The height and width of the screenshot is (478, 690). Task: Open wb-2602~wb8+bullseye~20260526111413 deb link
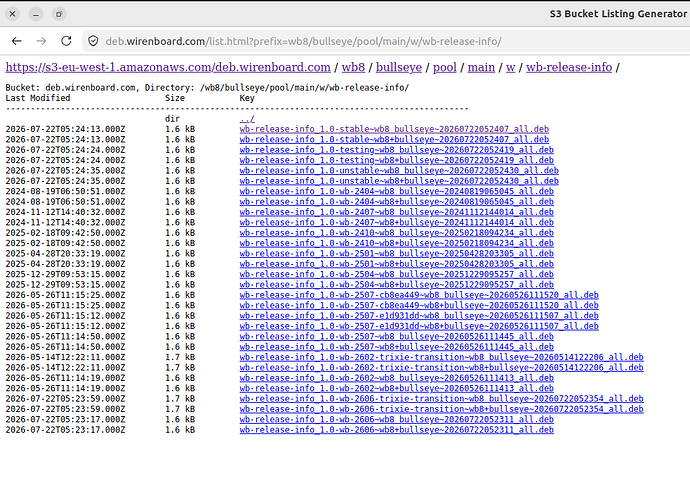396,388
